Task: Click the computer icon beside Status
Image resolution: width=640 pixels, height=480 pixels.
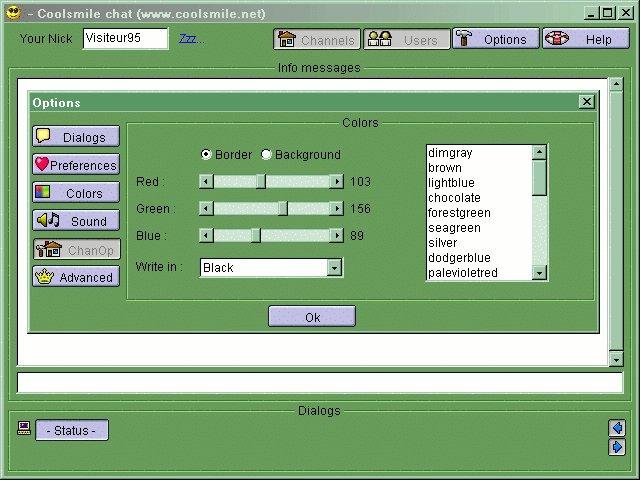Action: click(x=24, y=428)
